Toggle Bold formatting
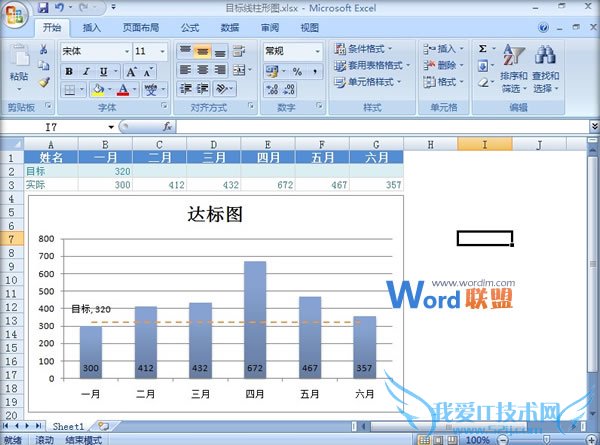The height and width of the screenshot is (445, 600). pyautogui.click(x=69, y=72)
